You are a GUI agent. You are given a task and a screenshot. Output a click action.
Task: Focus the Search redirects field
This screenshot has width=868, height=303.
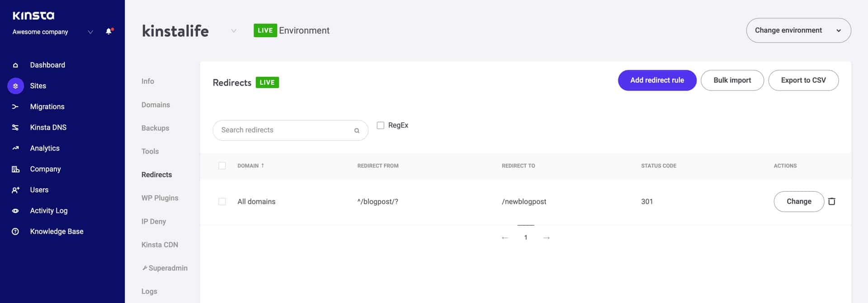point(290,131)
